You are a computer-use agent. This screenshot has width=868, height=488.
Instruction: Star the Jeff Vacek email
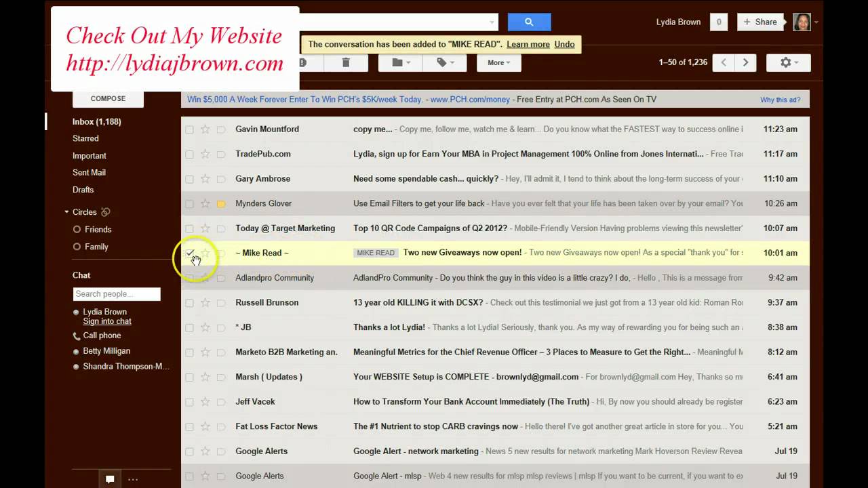point(205,401)
